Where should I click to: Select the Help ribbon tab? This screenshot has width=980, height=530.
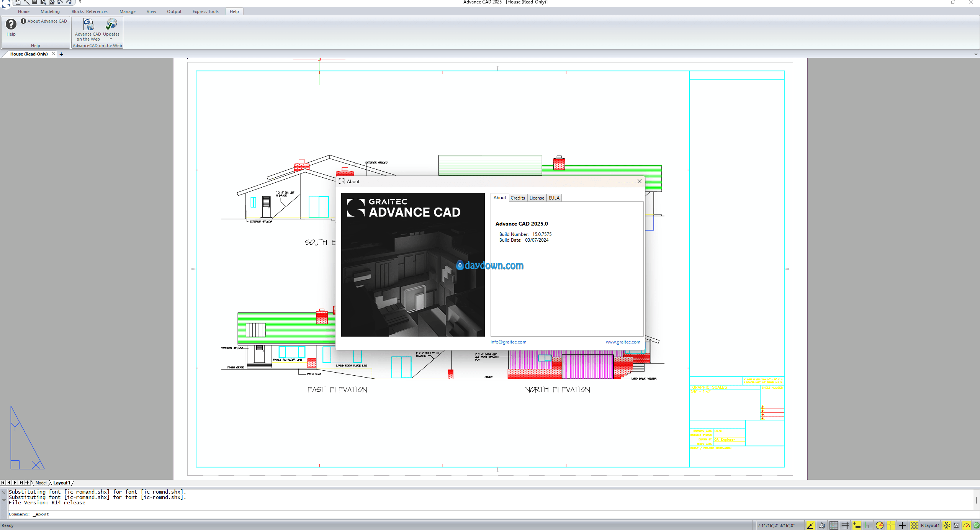pos(234,11)
